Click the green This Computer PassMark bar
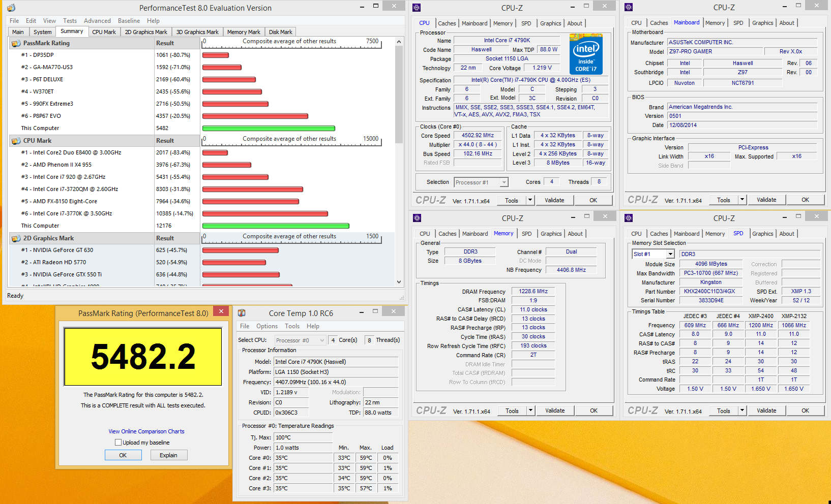This screenshot has width=831, height=504. [269, 128]
